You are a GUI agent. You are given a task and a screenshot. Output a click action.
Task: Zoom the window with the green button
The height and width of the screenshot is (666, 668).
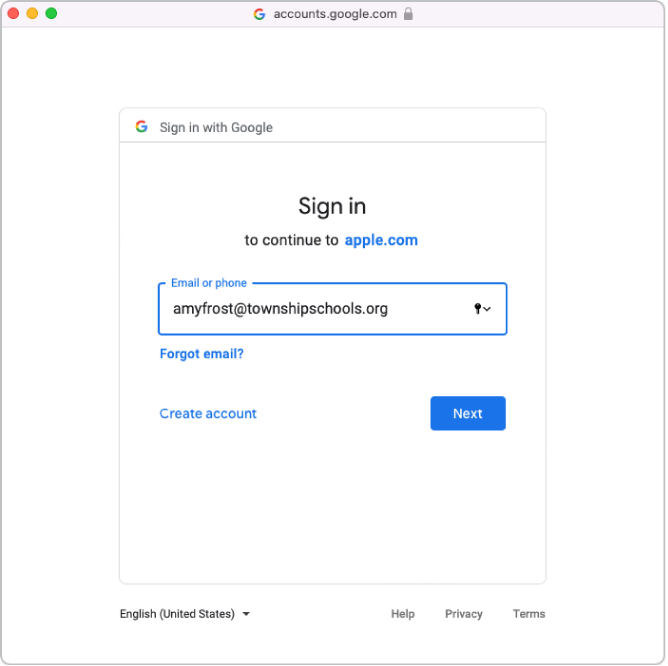(51, 14)
